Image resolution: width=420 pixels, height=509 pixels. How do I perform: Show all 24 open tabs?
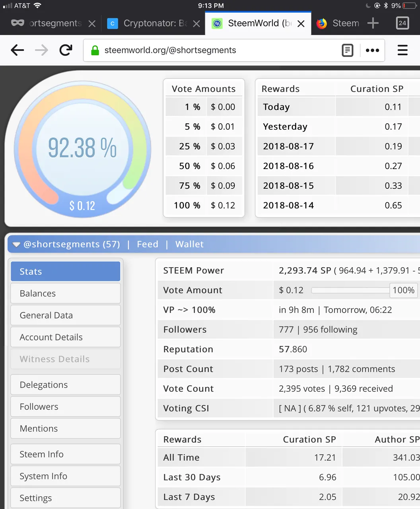(402, 23)
